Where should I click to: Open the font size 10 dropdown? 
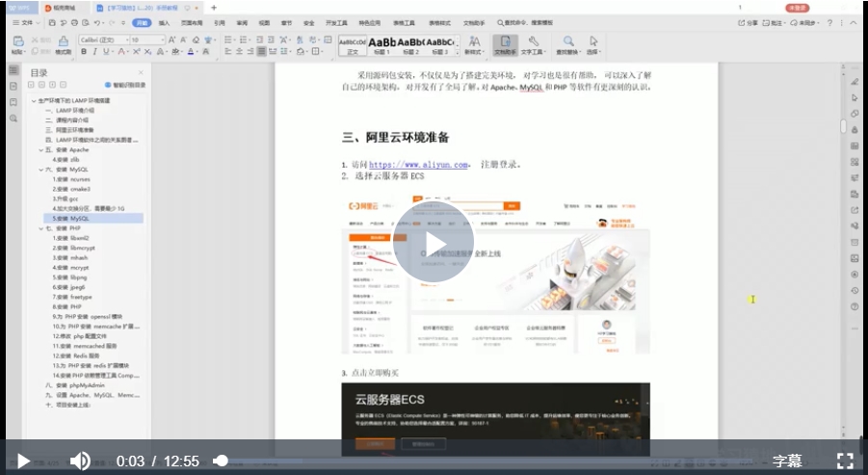162,40
